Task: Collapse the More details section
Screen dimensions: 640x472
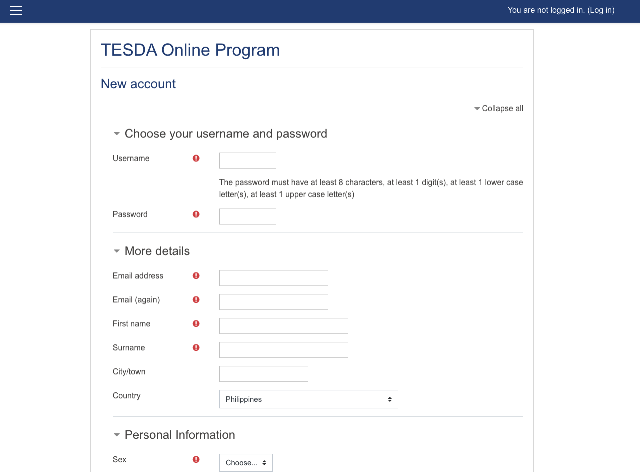Action: click(152, 251)
